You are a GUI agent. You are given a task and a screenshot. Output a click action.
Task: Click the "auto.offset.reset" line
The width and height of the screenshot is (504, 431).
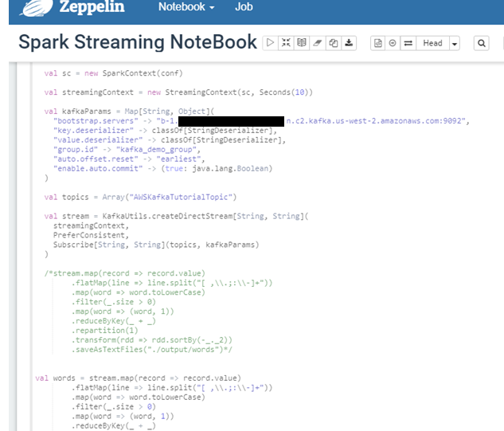(x=129, y=159)
